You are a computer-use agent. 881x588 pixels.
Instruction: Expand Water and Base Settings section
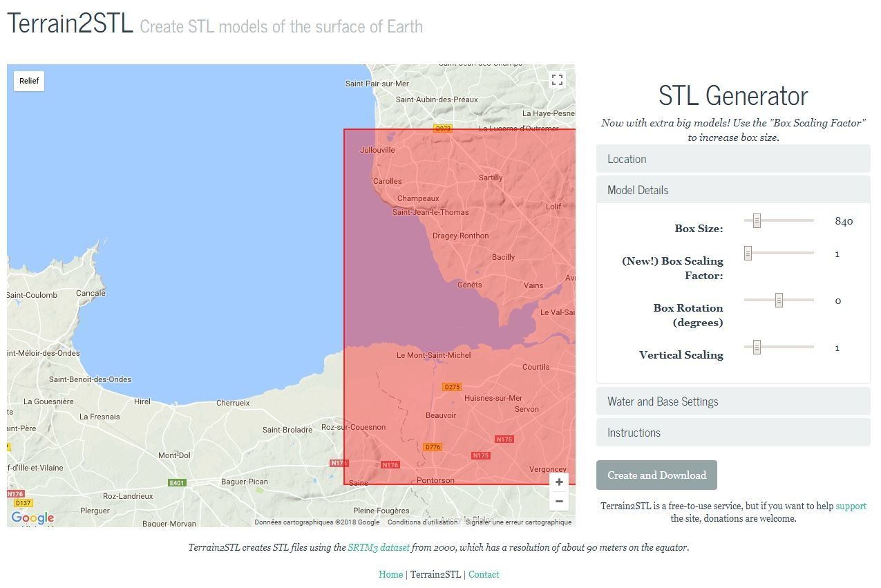click(733, 401)
